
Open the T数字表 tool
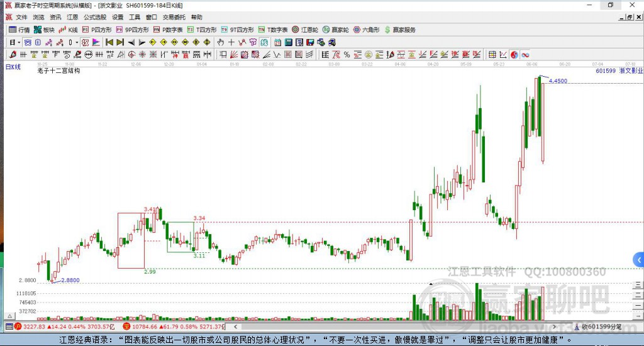pos(273,30)
